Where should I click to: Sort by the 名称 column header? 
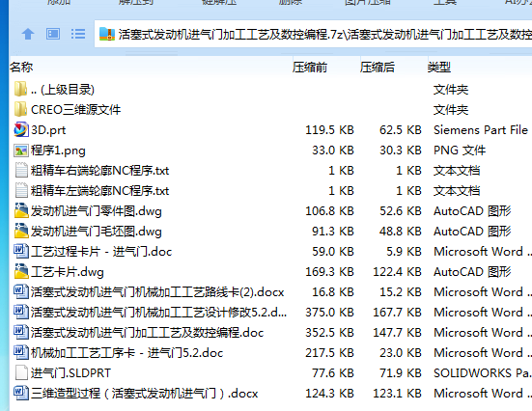point(21,68)
